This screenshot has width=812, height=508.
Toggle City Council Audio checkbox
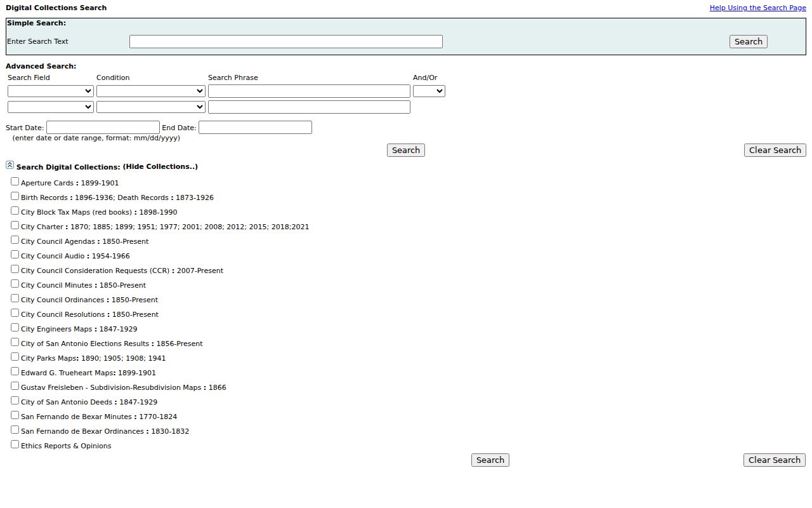[x=15, y=255]
